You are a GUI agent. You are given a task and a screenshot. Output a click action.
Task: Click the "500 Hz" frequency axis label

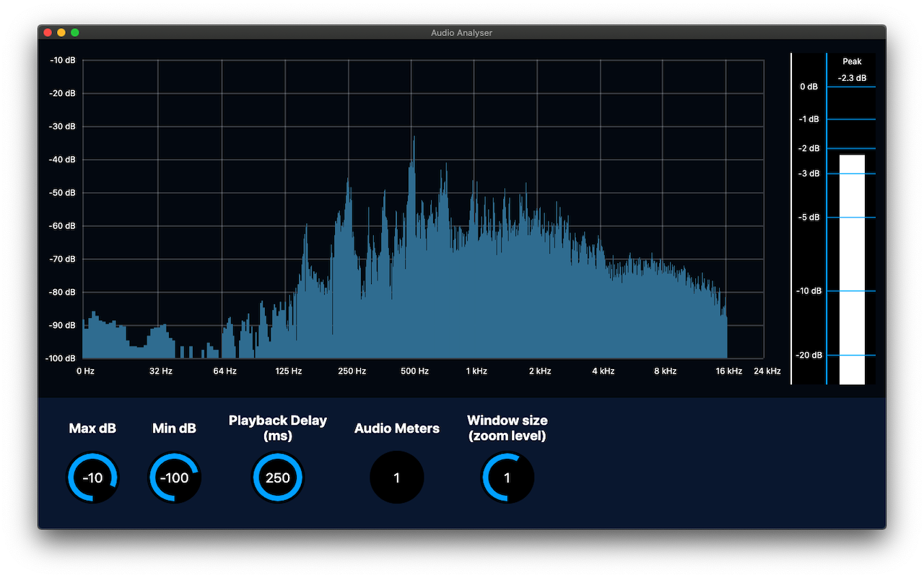click(x=414, y=371)
